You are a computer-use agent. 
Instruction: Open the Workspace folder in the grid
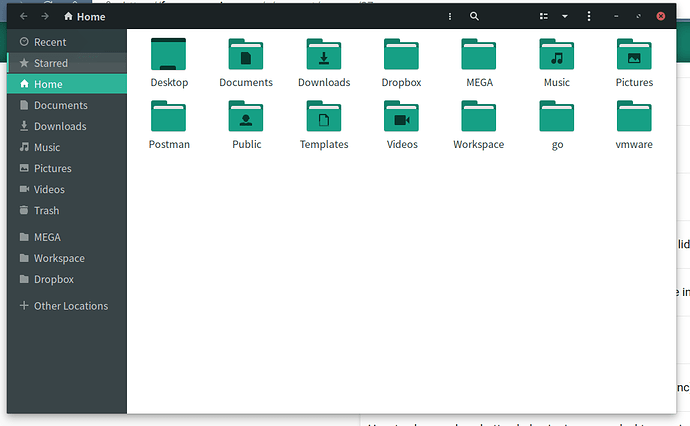point(479,116)
